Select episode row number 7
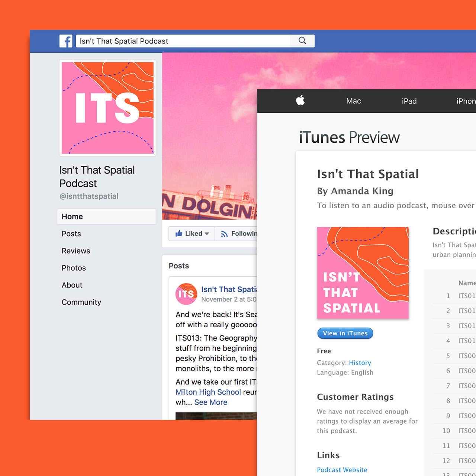Viewport: 476px width, 476px height. click(454, 386)
